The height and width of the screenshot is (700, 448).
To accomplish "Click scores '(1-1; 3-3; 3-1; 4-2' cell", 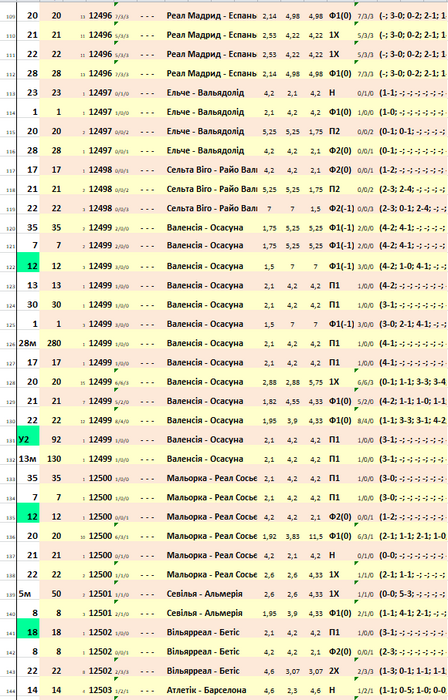I will tap(412, 420).
